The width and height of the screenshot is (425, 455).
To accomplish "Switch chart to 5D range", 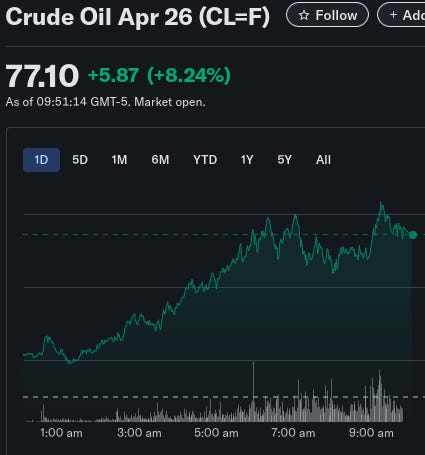I will (x=80, y=160).
